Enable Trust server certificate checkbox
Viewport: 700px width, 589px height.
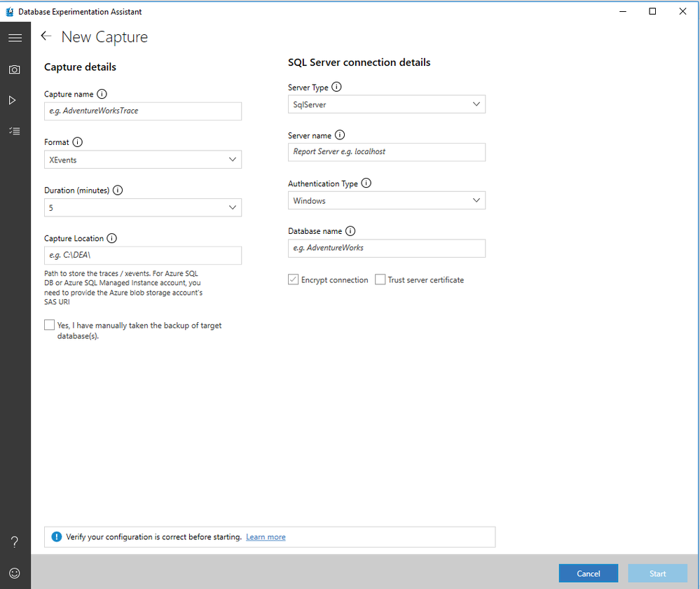tap(380, 279)
